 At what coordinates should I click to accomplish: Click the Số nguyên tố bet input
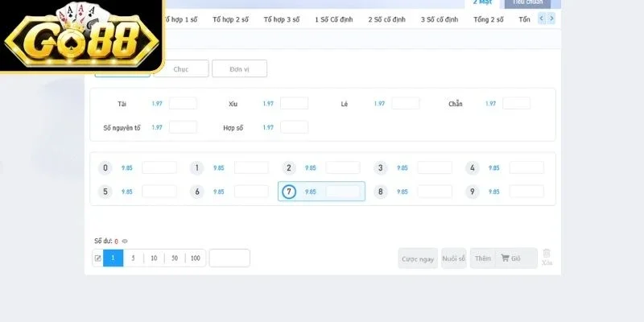click(183, 127)
